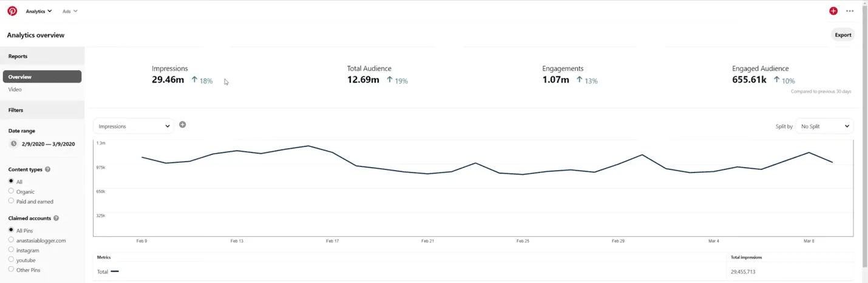Select the Overview report
Viewport: 868px width, 283px height.
[42, 77]
